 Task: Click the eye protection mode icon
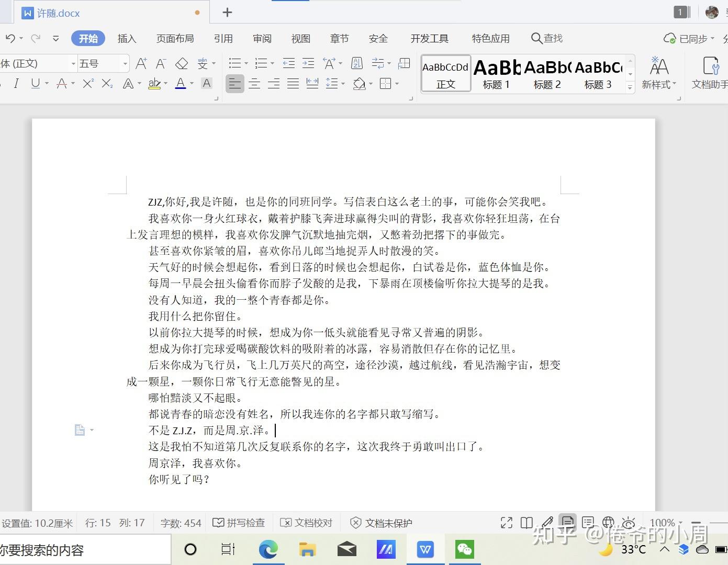(x=629, y=523)
